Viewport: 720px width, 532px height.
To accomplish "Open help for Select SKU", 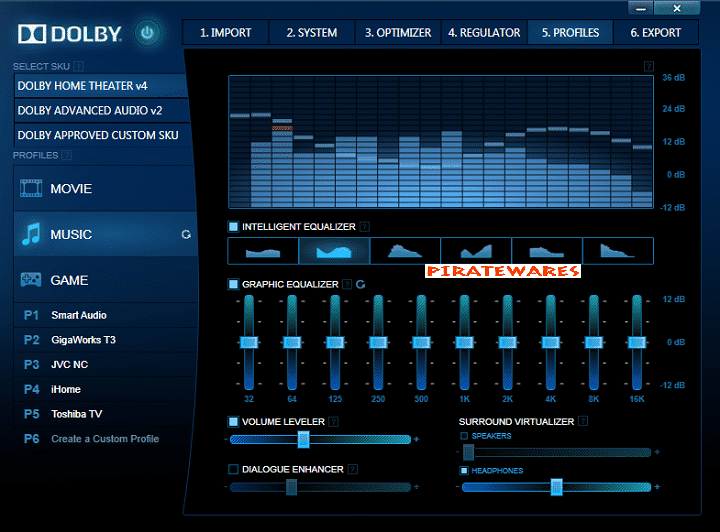I will [x=79, y=67].
